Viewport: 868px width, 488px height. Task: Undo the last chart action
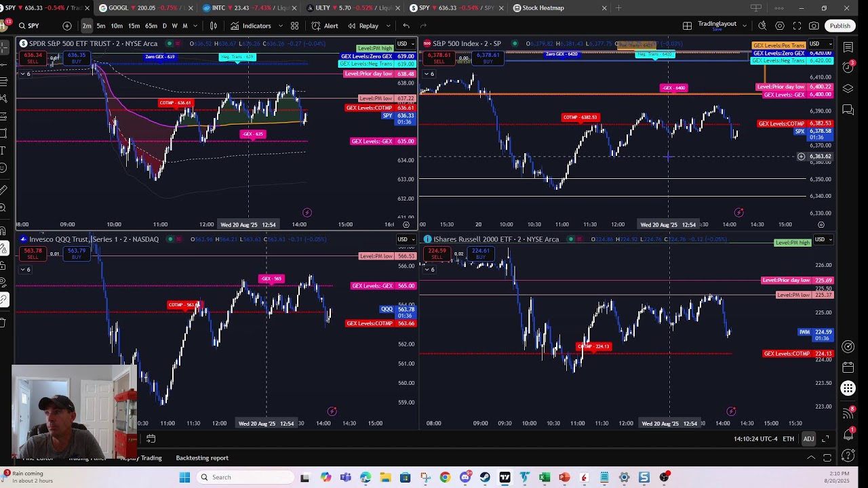pos(406,26)
